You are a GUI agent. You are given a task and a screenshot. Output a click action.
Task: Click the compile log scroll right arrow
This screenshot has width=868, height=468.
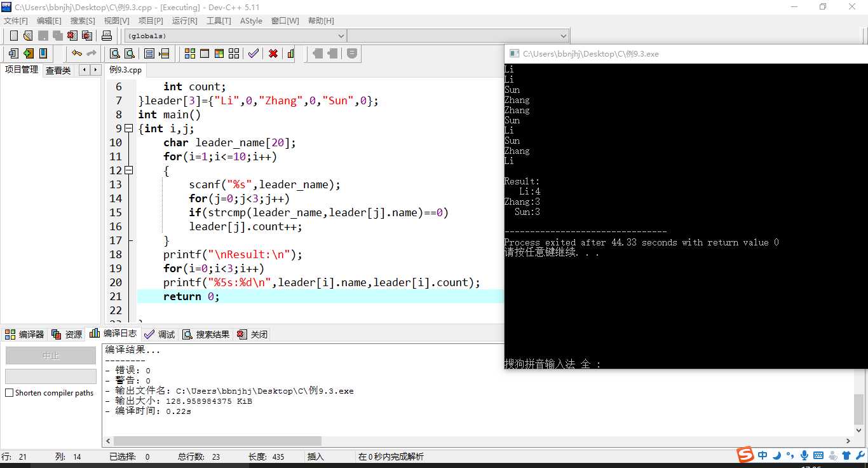(848, 441)
